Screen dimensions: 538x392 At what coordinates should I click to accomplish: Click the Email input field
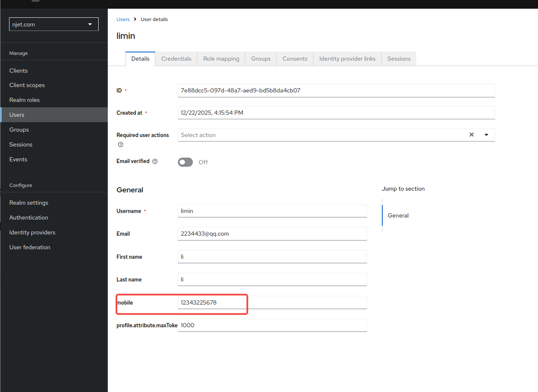[272, 234]
